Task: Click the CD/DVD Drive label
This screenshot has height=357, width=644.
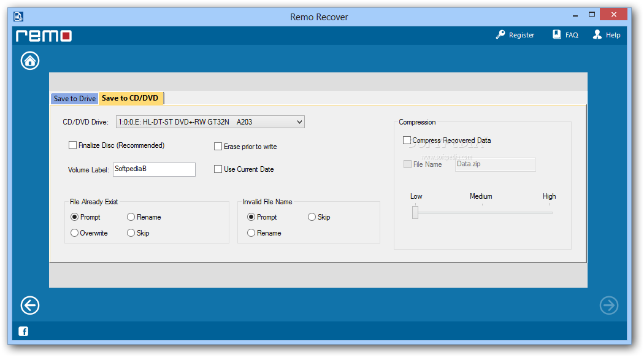Action: tap(85, 122)
